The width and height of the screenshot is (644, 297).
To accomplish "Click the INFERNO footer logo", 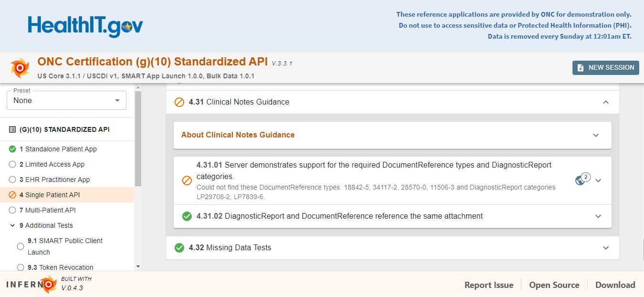I will tap(31, 284).
